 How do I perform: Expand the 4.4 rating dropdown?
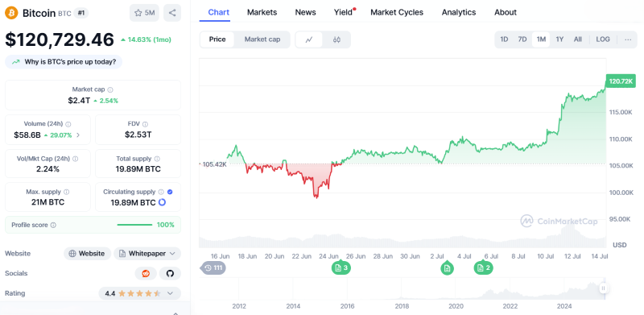coord(139,293)
